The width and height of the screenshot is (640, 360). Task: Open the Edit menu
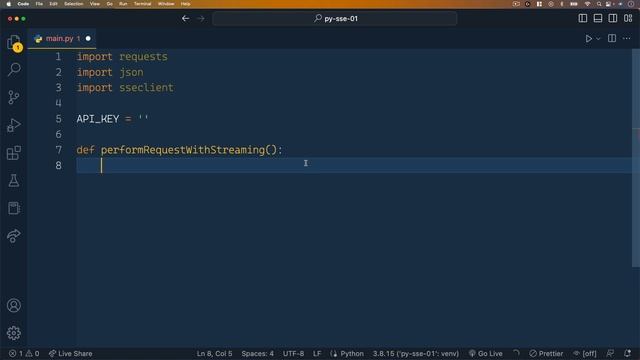click(x=53, y=4)
